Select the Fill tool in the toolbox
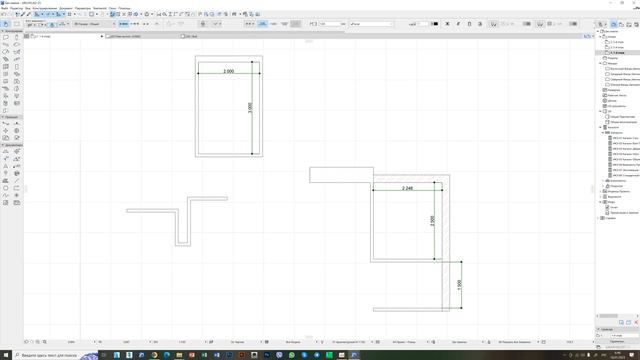Image resolution: width=640 pixels, height=360 pixels. 6,181
